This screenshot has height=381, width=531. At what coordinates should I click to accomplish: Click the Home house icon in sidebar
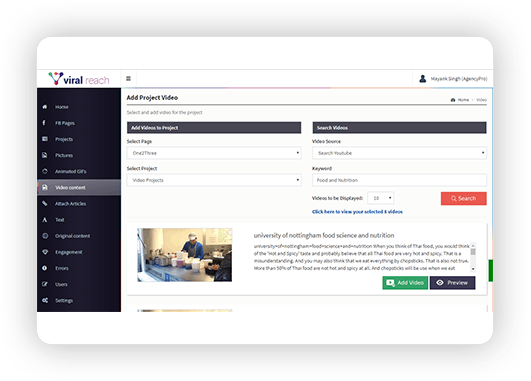[45, 107]
